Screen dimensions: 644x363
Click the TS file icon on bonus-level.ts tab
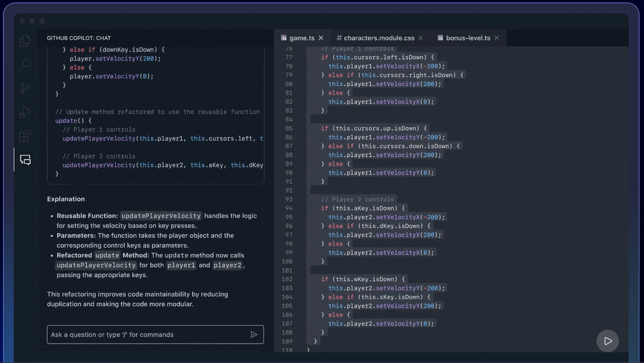tap(440, 38)
